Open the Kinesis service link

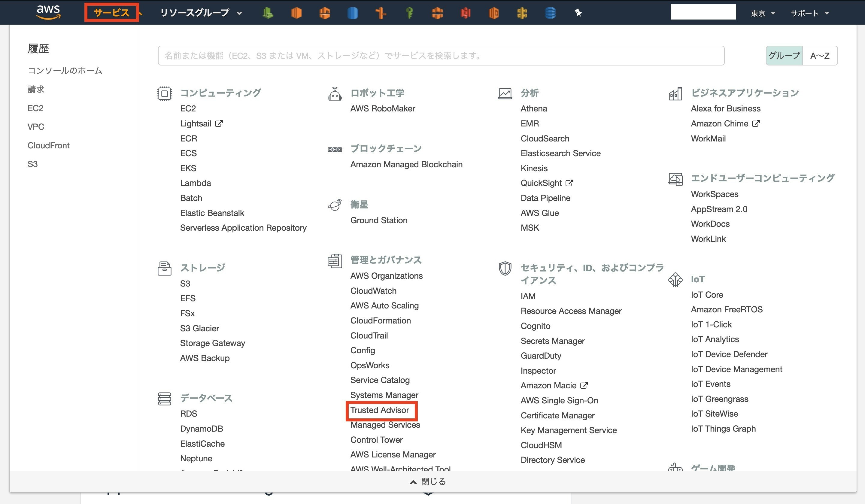[x=534, y=168]
